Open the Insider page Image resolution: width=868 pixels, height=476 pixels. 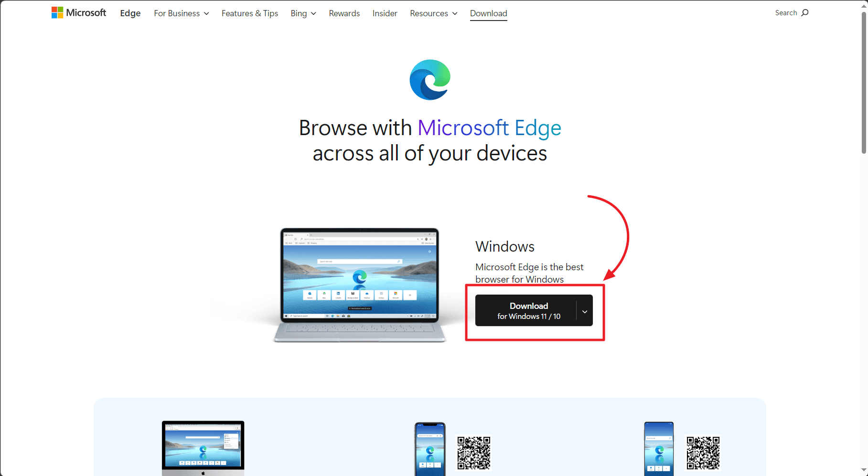pos(385,13)
